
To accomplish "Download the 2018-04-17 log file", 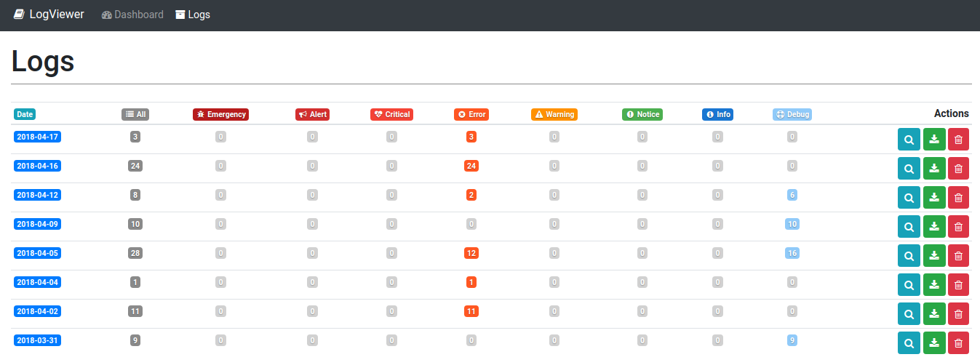I will pos(934,140).
